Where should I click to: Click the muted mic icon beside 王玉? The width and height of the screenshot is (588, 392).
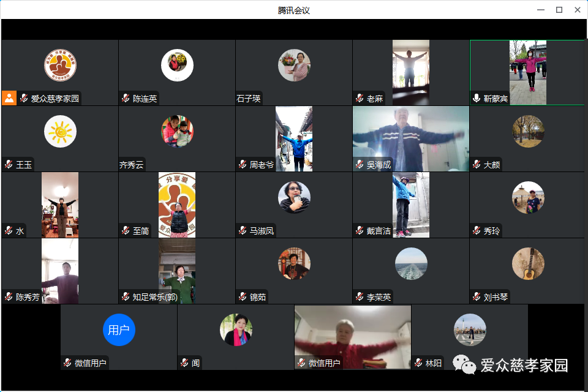[9, 165]
